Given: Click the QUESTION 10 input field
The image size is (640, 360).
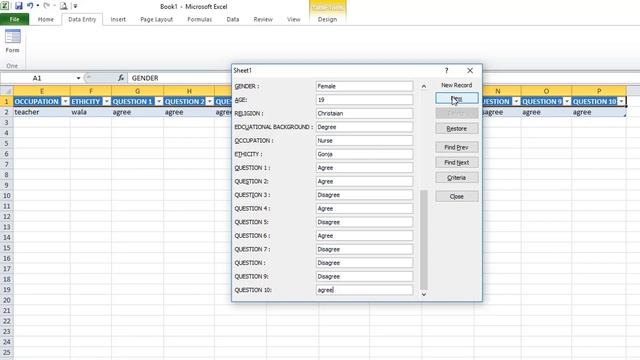Looking at the screenshot, I should click(x=364, y=290).
